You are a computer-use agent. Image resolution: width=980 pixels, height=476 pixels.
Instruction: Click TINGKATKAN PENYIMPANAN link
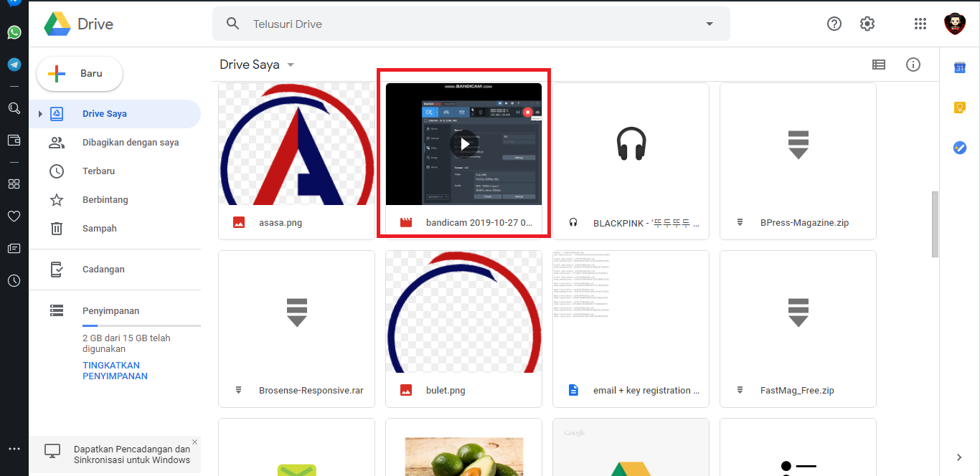tap(116, 371)
